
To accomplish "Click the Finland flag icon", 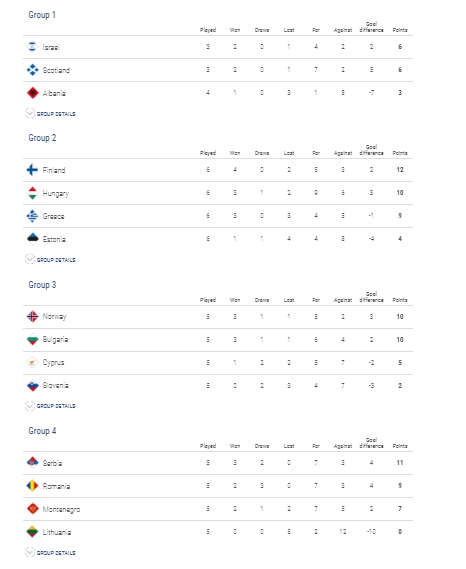I will click(32, 170).
